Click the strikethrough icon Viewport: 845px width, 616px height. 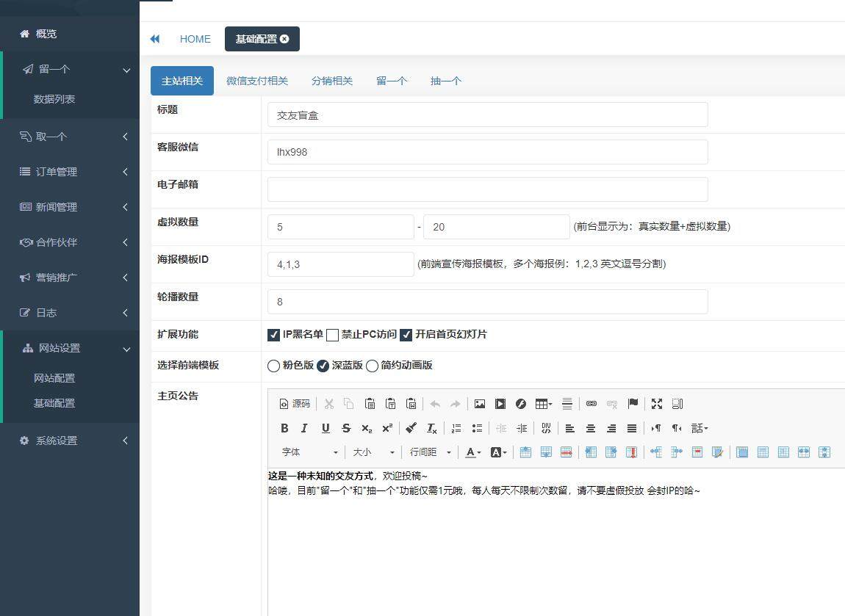(x=346, y=428)
